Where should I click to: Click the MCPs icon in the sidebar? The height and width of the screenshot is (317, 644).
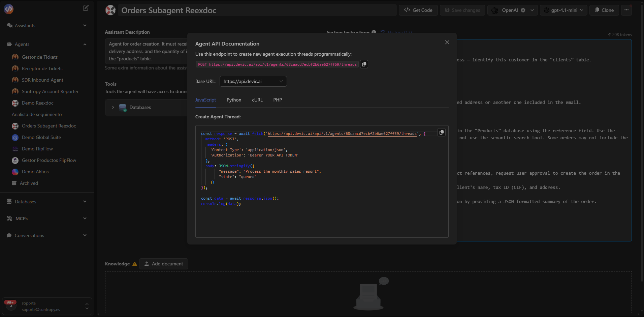click(x=9, y=218)
